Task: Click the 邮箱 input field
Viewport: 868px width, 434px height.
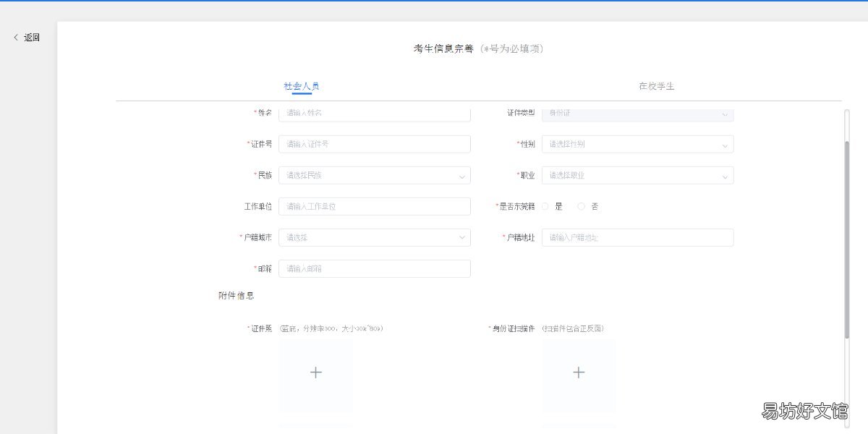Action: [375, 268]
